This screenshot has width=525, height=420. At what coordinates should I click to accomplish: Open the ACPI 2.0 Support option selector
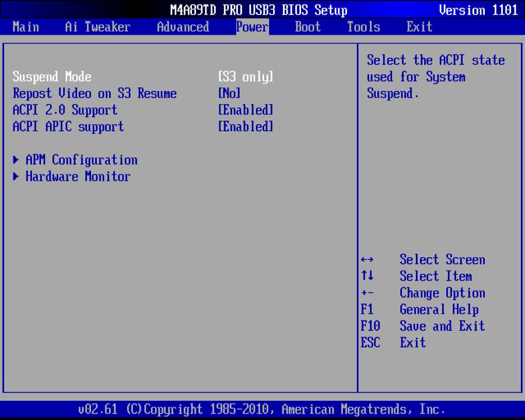coord(245,110)
